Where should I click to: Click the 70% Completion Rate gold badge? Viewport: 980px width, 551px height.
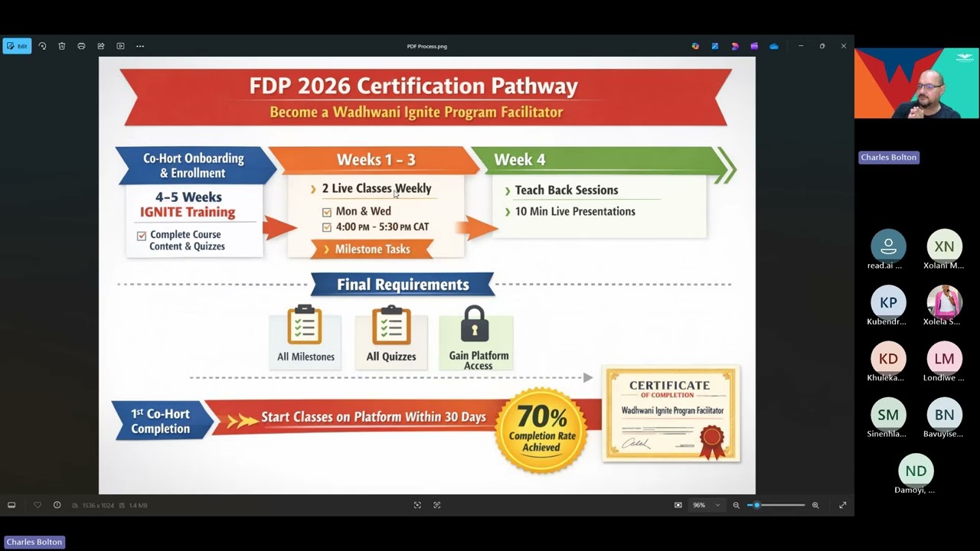click(x=542, y=430)
